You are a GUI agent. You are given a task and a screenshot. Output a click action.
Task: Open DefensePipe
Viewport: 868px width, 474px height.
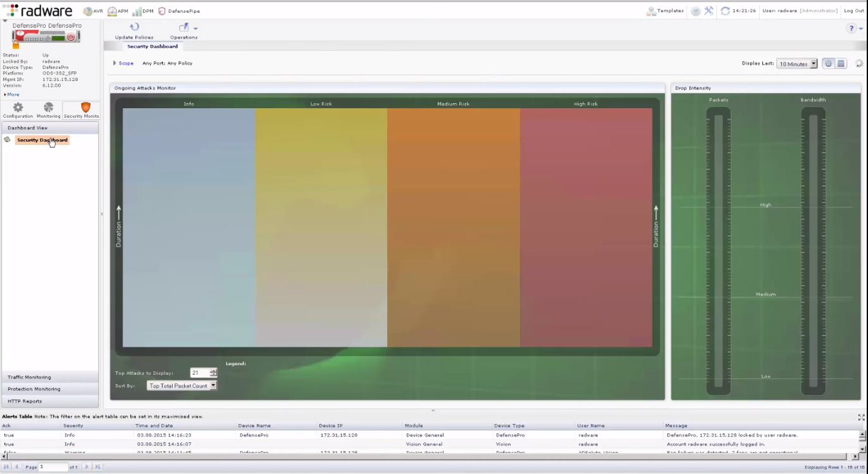click(179, 11)
